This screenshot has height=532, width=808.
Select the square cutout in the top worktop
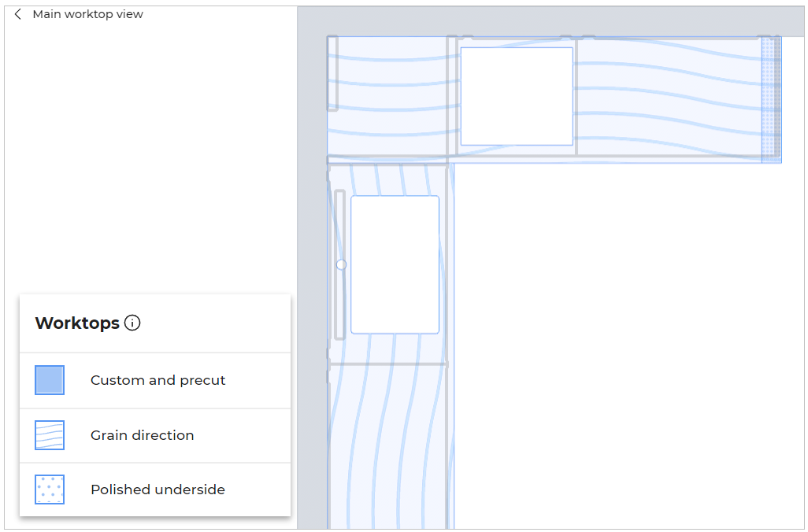pyautogui.click(x=516, y=96)
